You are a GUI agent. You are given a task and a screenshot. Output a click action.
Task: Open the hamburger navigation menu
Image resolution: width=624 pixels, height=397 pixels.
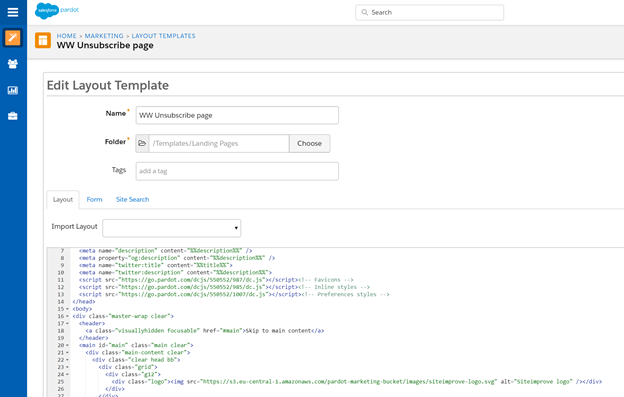13,12
